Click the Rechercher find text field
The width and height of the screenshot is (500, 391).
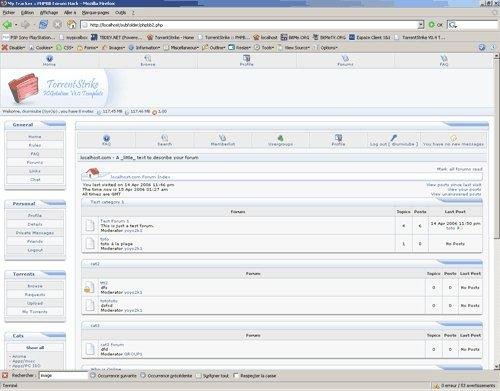tap(63, 376)
